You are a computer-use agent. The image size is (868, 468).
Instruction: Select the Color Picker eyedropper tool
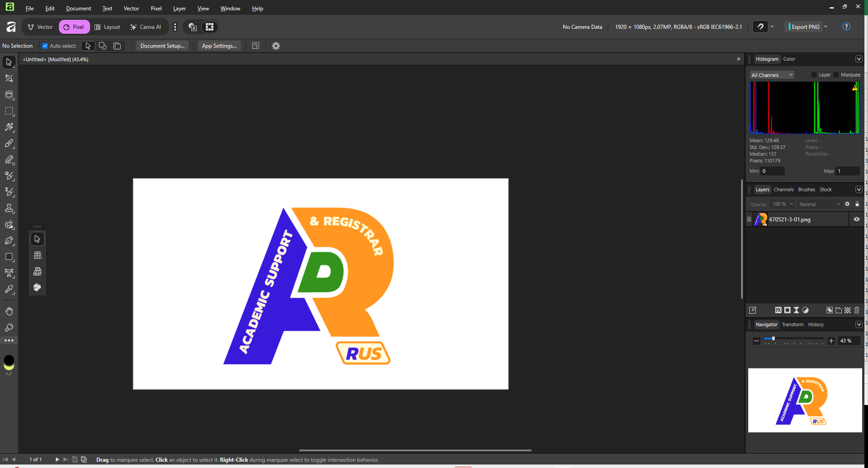point(9,289)
